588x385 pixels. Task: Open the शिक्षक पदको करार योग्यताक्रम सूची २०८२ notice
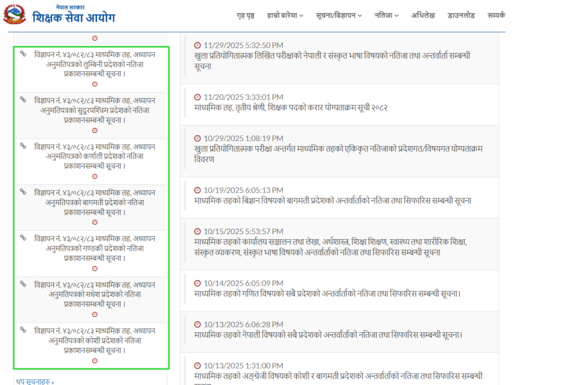[291, 108]
